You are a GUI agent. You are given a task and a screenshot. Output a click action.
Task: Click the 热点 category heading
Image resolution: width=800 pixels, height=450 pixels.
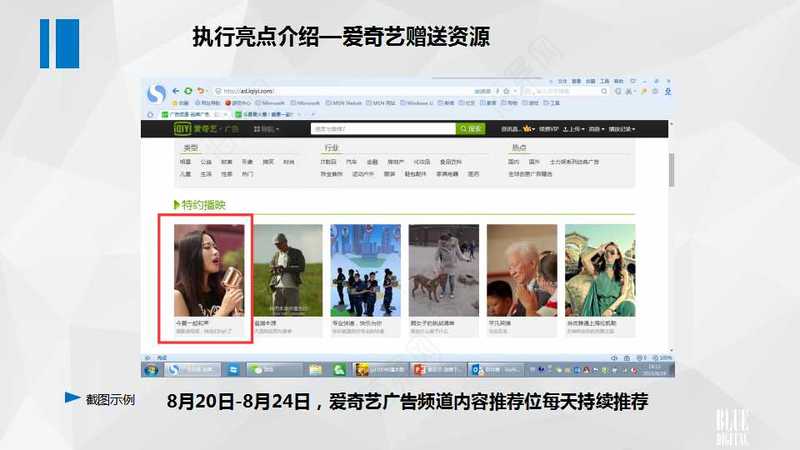(519, 147)
